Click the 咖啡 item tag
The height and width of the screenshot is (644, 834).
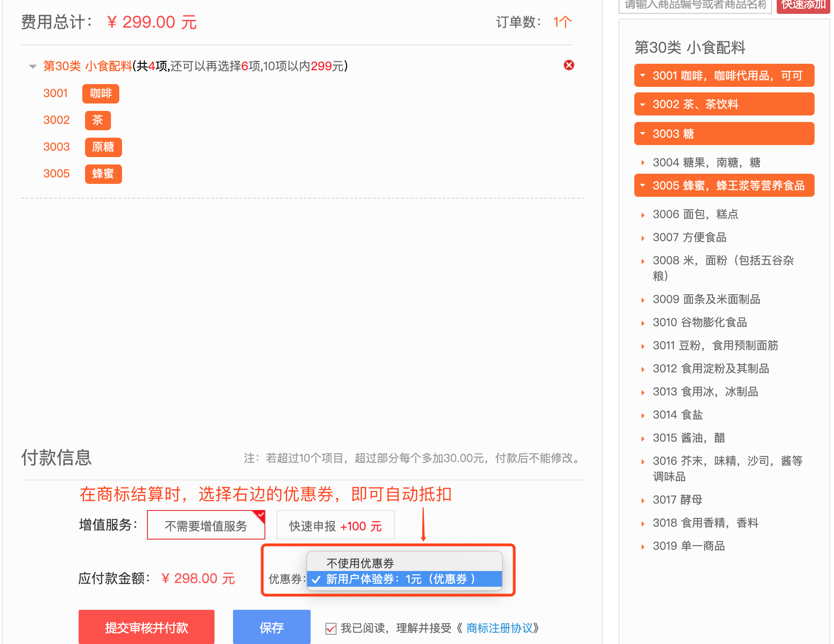click(x=101, y=94)
